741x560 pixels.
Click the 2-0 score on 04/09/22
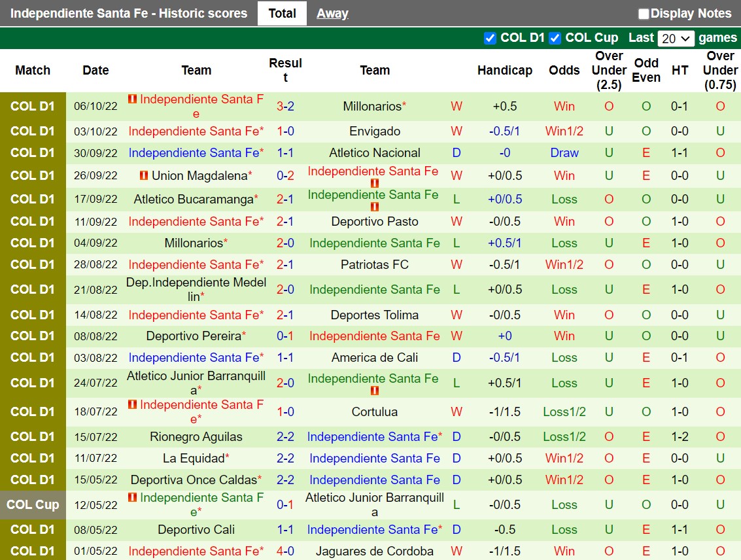click(x=285, y=243)
